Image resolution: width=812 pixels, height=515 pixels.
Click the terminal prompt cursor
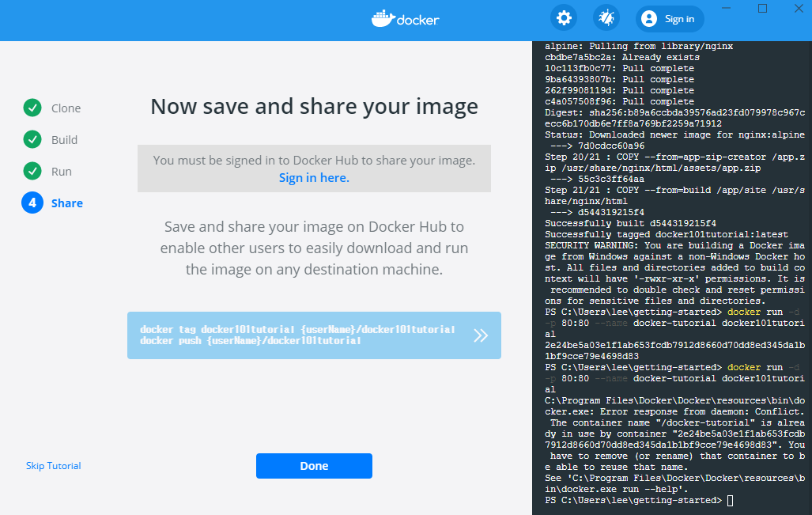(x=731, y=501)
